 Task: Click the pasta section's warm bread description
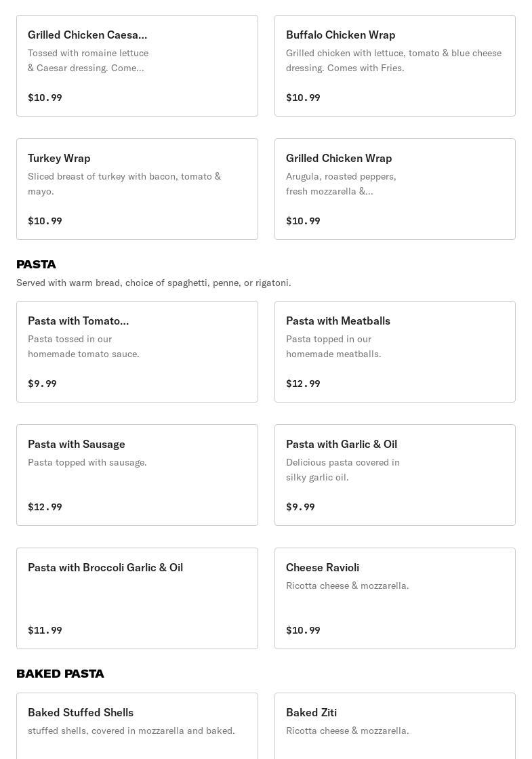tap(154, 283)
